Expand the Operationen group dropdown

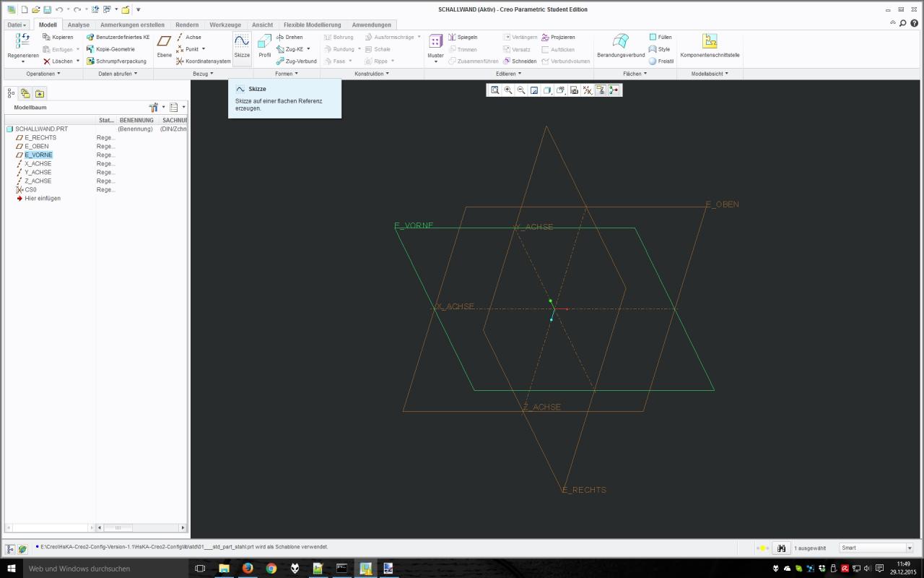[43, 74]
